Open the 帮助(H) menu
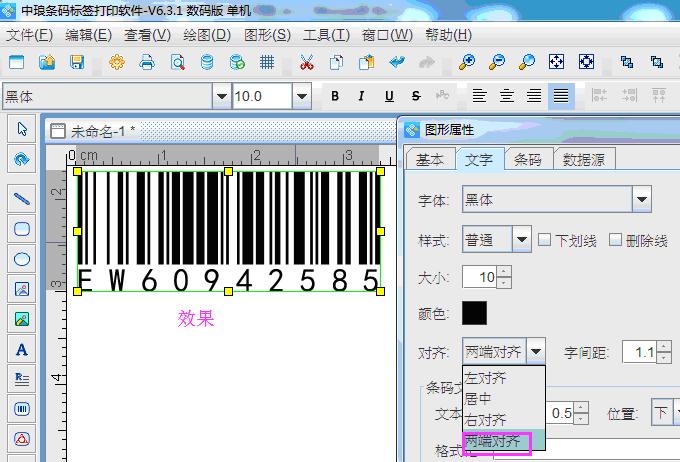 448,35
